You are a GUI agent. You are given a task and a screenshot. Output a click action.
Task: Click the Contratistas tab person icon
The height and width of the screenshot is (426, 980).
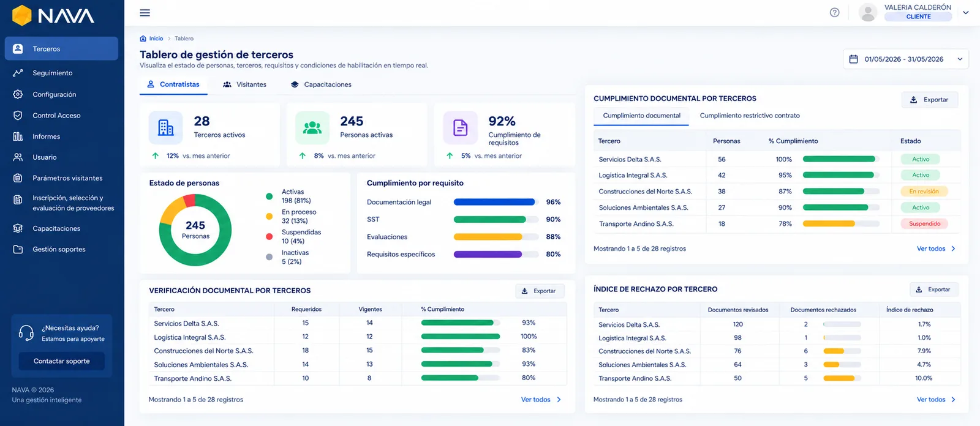click(151, 84)
